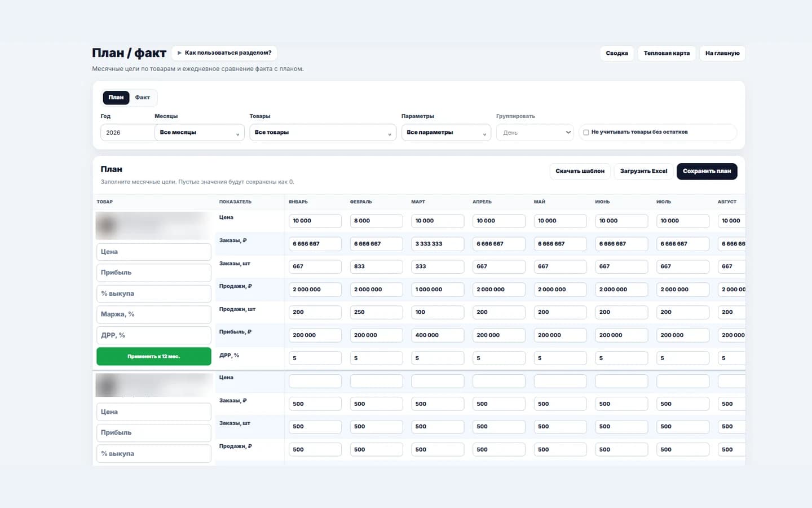The width and height of the screenshot is (812, 508).
Task: Enable 'Не учитывать товары без остатков' checkbox
Action: 586,133
